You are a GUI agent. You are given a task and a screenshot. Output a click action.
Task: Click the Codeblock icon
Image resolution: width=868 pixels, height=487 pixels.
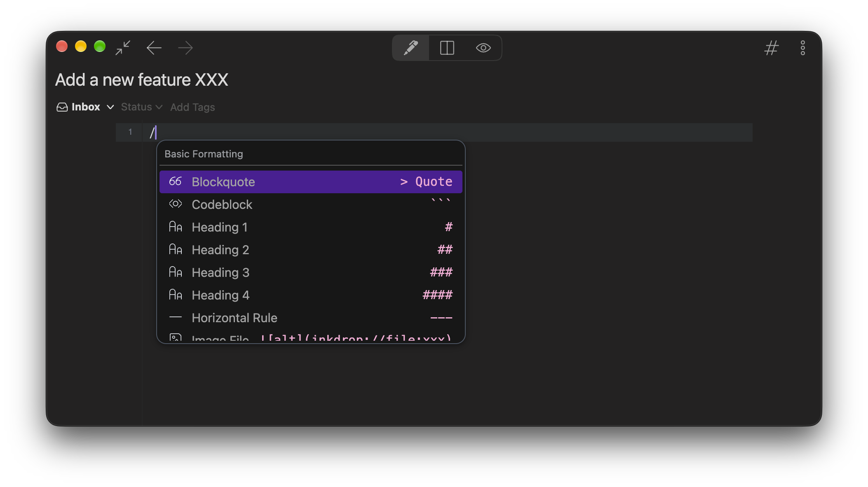(175, 204)
